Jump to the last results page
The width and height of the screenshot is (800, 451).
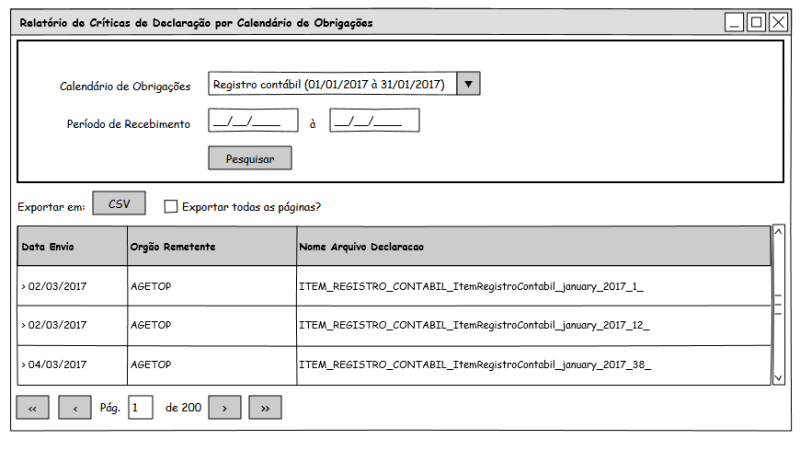coord(265,407)
